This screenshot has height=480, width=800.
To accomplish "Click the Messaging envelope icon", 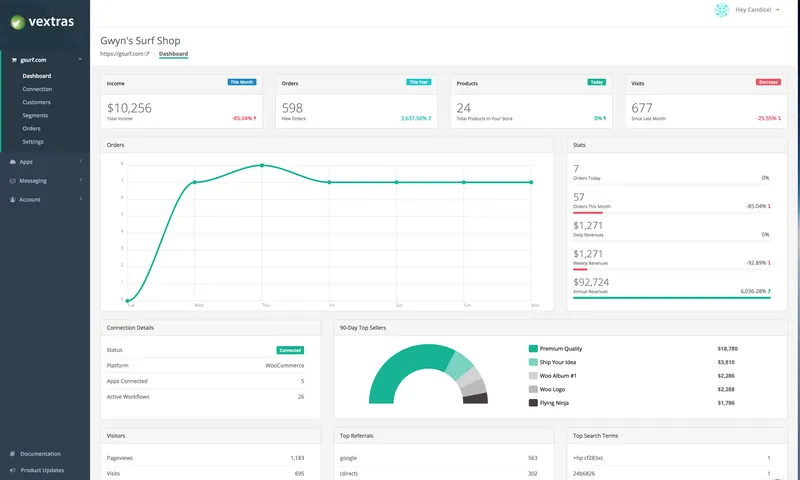I will tap(13, 181).
